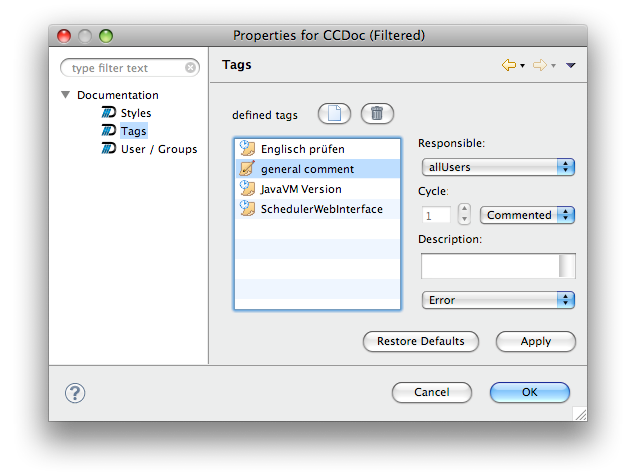Select the SchedulerWebInterface tag
The height and width of the screenshot is (476, 627).
click(317, 209)
